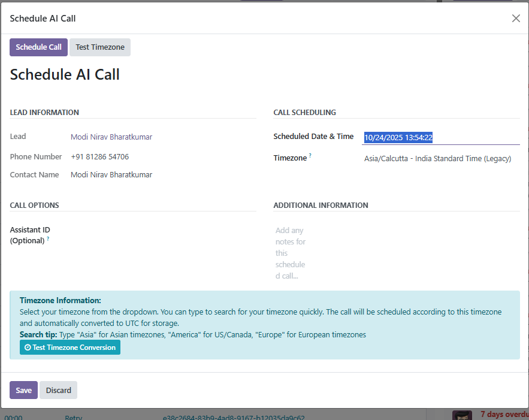Click the Contact Name value text
This screenshot has height=420, width=529.
(111, 175)
